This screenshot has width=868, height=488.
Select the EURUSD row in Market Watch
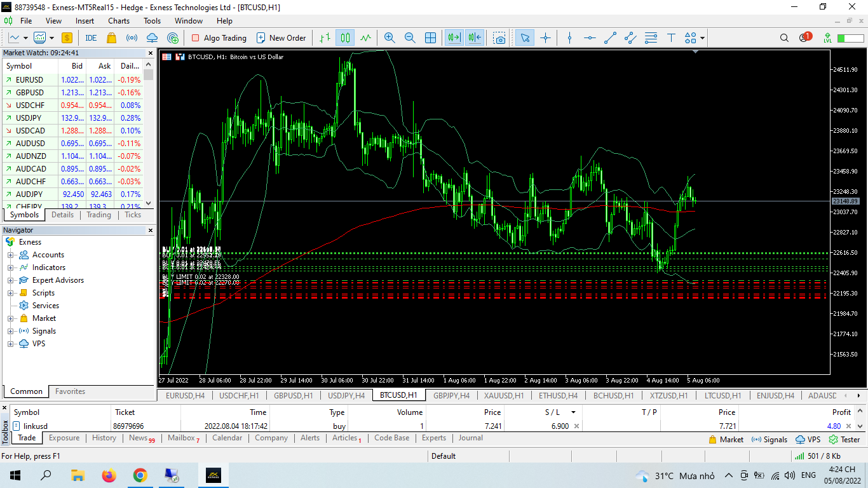[73, 80]
